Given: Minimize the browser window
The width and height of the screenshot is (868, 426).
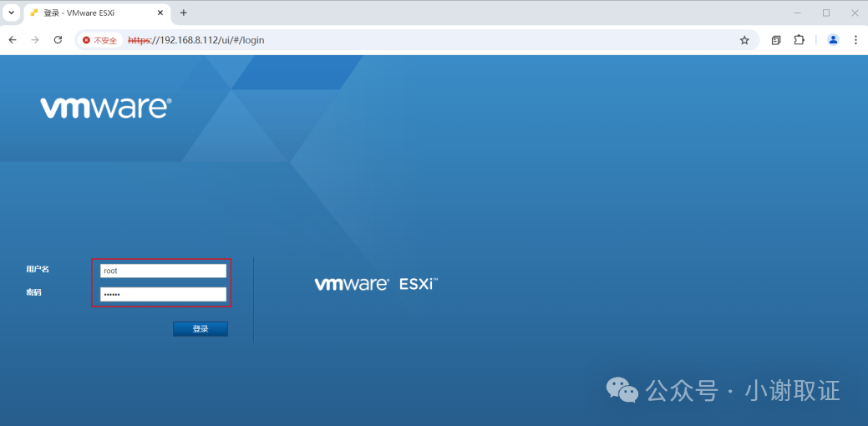Looking at the screenshot, I should click(x=798, y=13).
